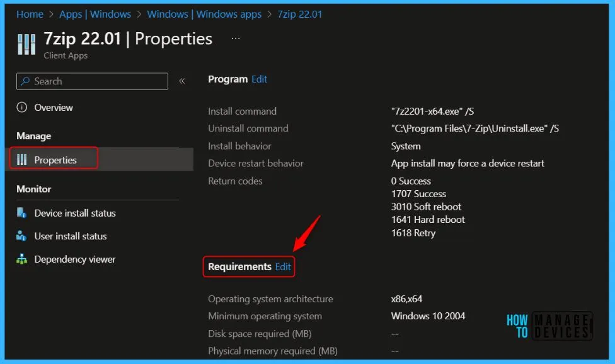Image resolution: width=615 pixels, height=364 pixels.
Task: Click the value "Windows 10 2004"
Action: (x=428, y=316)
